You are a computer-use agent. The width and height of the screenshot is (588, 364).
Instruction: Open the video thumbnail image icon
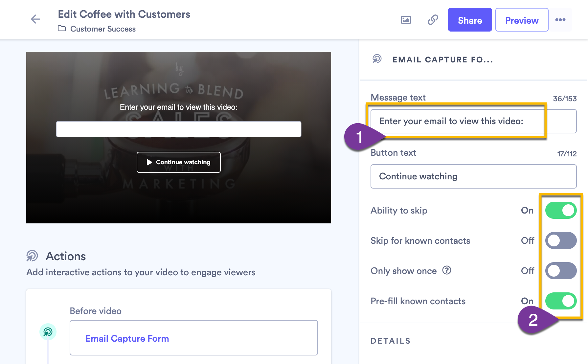406,20
